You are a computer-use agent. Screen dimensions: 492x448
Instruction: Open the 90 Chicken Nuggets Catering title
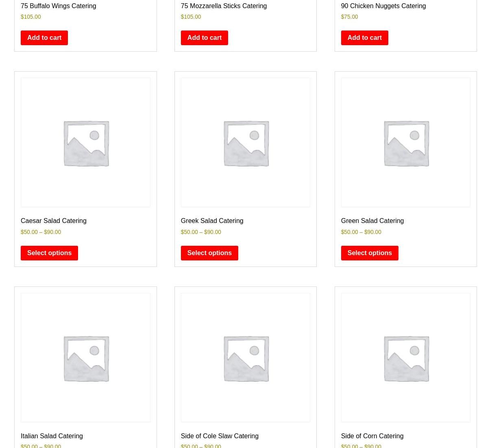pos(383,6)
